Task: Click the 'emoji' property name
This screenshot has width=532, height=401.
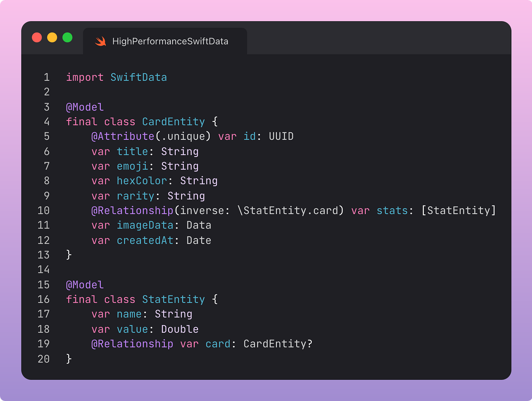Action: click(x=132, y=166)
